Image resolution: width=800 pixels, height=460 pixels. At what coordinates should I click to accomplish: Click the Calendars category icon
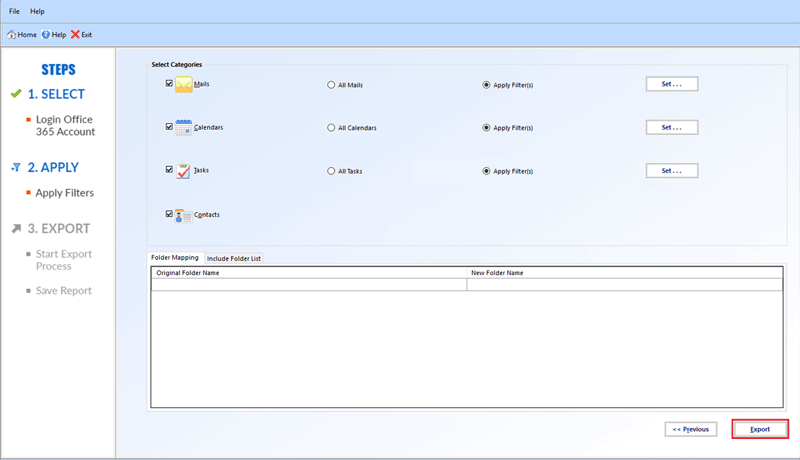pyautogui.click(x=184, y=128)
